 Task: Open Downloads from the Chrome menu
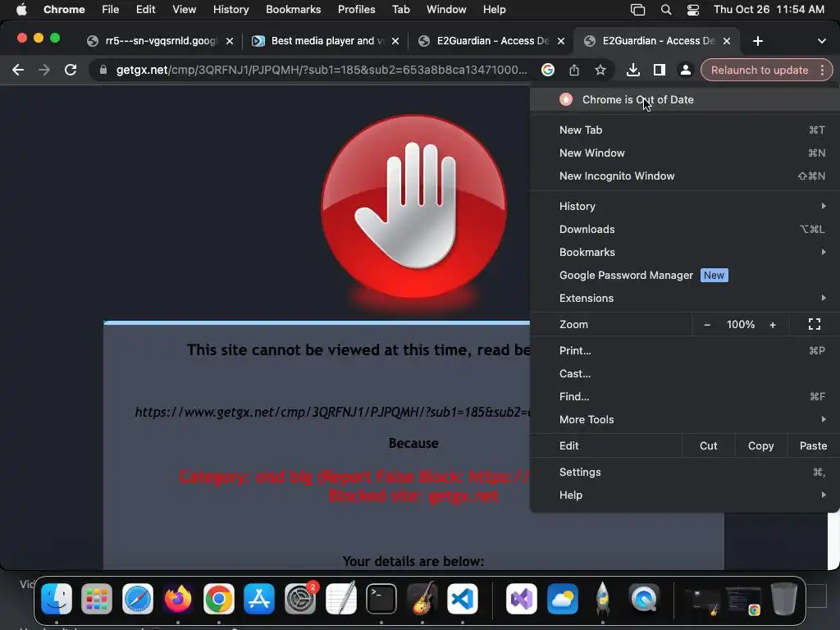coord(685,230)
